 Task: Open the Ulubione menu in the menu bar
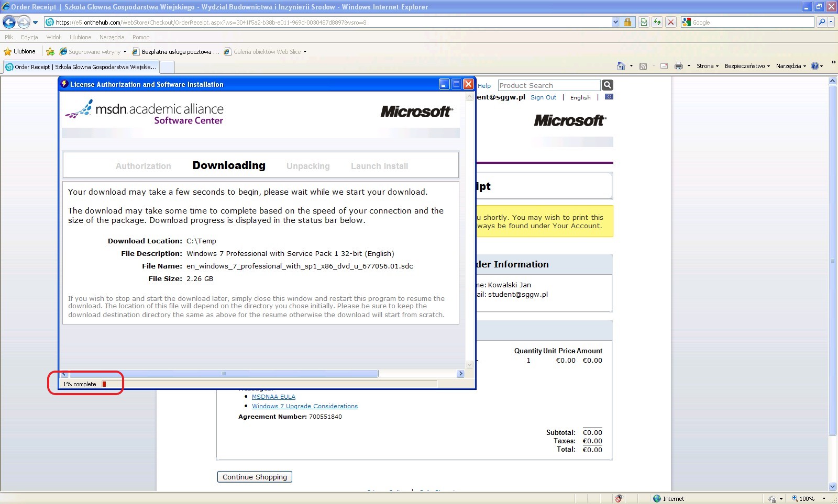[80, 37]
